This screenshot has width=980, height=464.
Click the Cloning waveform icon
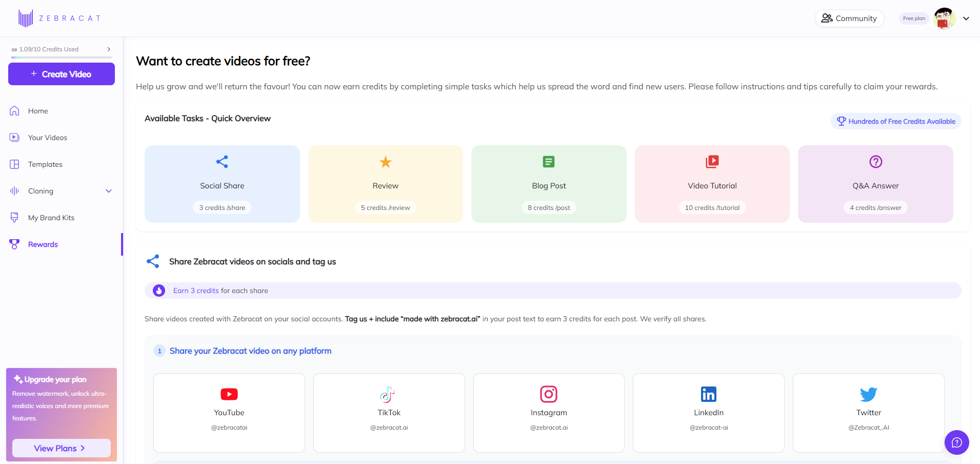14,191
